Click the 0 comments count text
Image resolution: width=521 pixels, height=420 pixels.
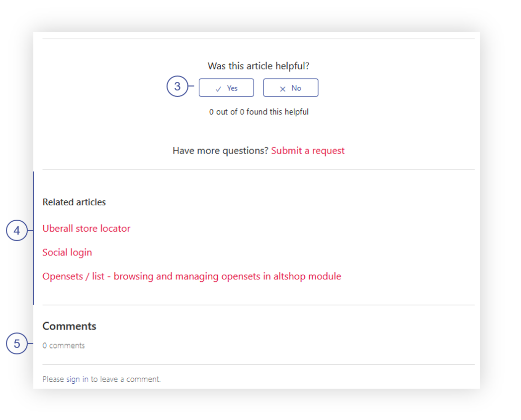64,345
